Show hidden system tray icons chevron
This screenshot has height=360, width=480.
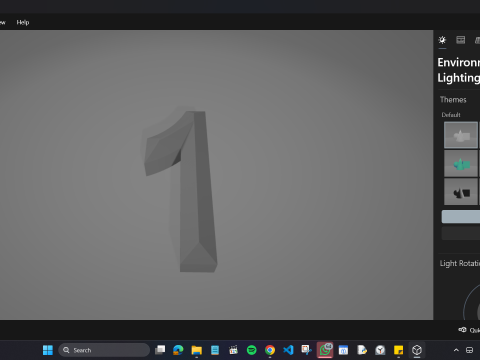pos(456,350)
